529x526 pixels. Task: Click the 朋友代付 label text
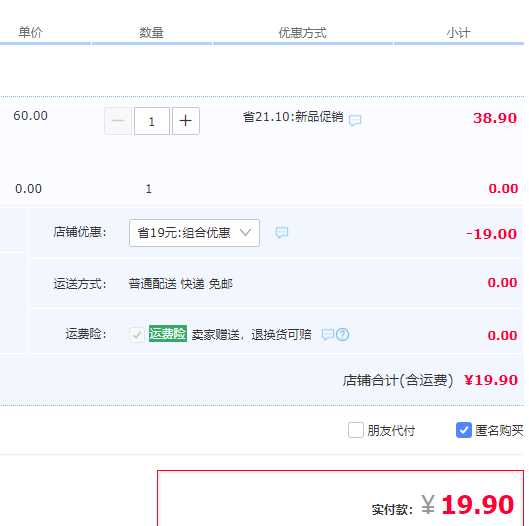pos(391,431)
